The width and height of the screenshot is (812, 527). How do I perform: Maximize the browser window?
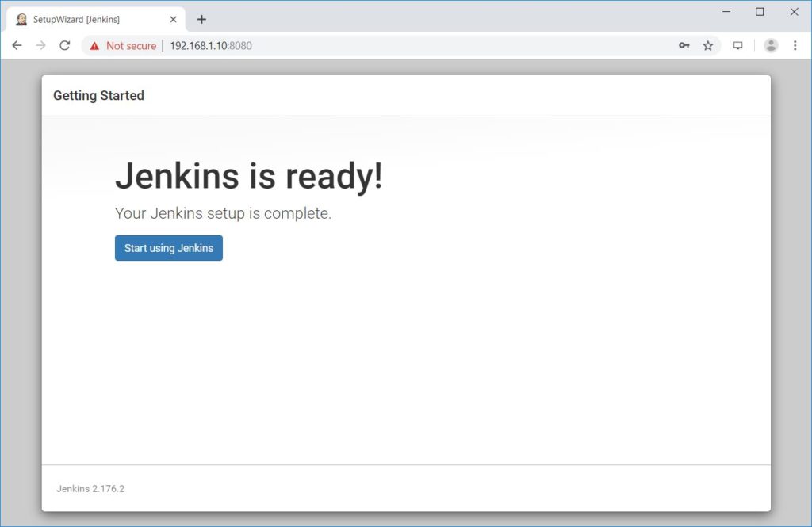point(760,11)
